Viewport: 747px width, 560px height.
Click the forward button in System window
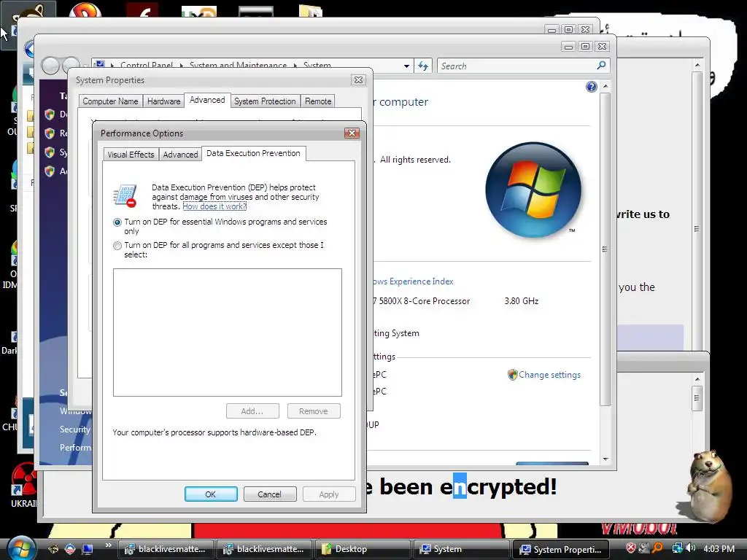71,66
